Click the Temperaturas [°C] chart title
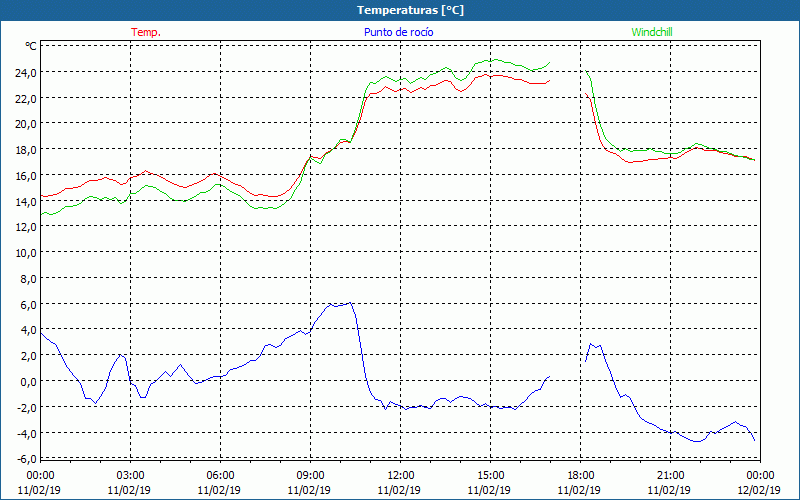800x500 pixels. pyautogui.click(x=410, y=10)
